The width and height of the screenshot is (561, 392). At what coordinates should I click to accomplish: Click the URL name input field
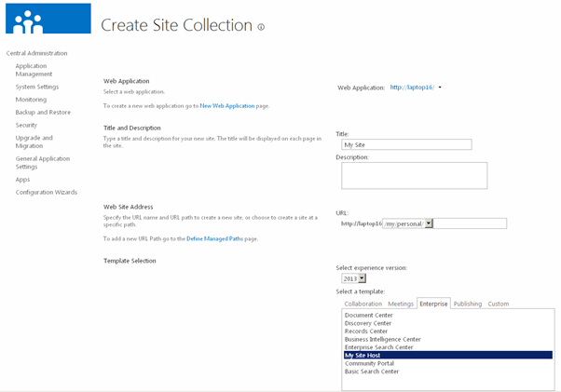point(470,223)
